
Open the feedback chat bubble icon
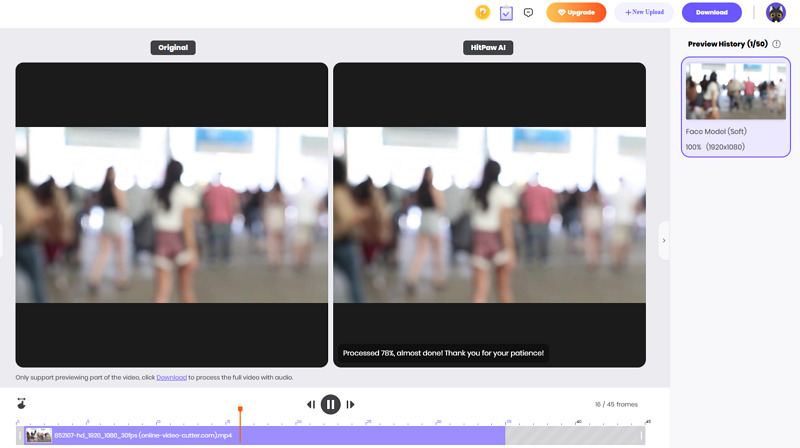(528, 13)
